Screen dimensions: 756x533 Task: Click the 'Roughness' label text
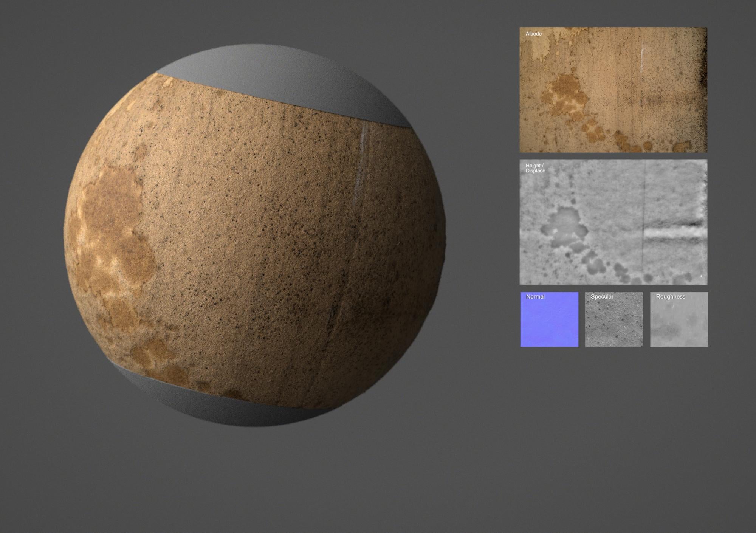[x=670, y=297]
